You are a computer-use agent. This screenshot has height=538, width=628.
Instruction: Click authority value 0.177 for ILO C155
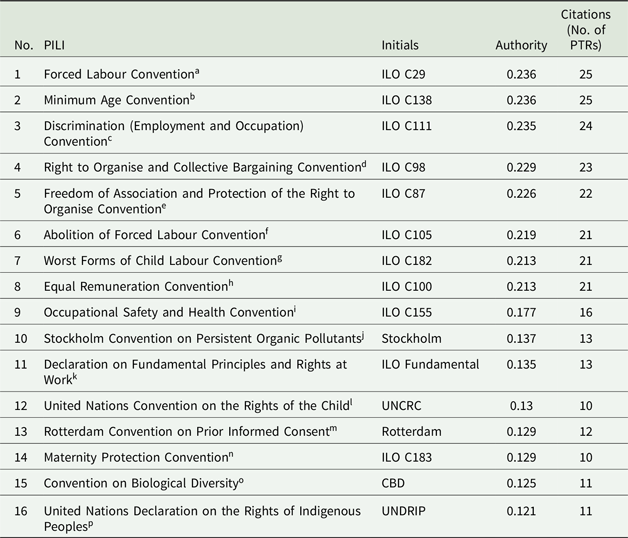[521, 312]
